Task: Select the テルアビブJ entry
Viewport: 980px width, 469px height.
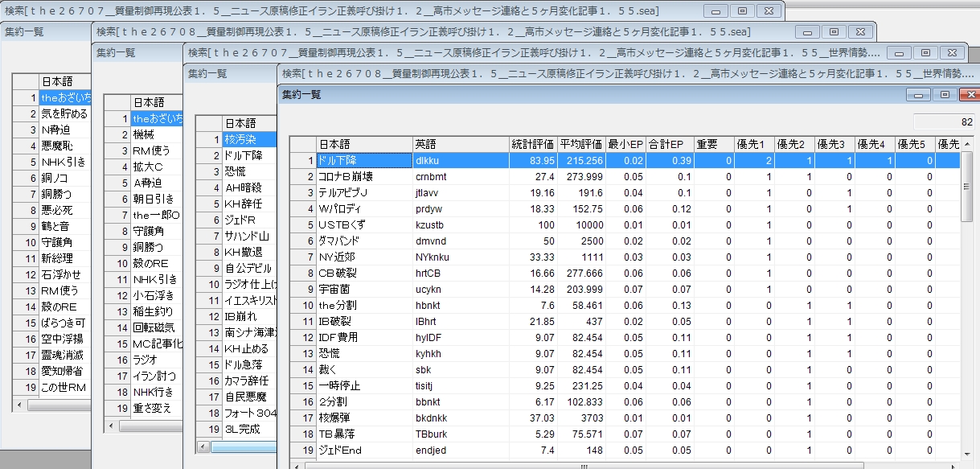Action: (364, 192)
